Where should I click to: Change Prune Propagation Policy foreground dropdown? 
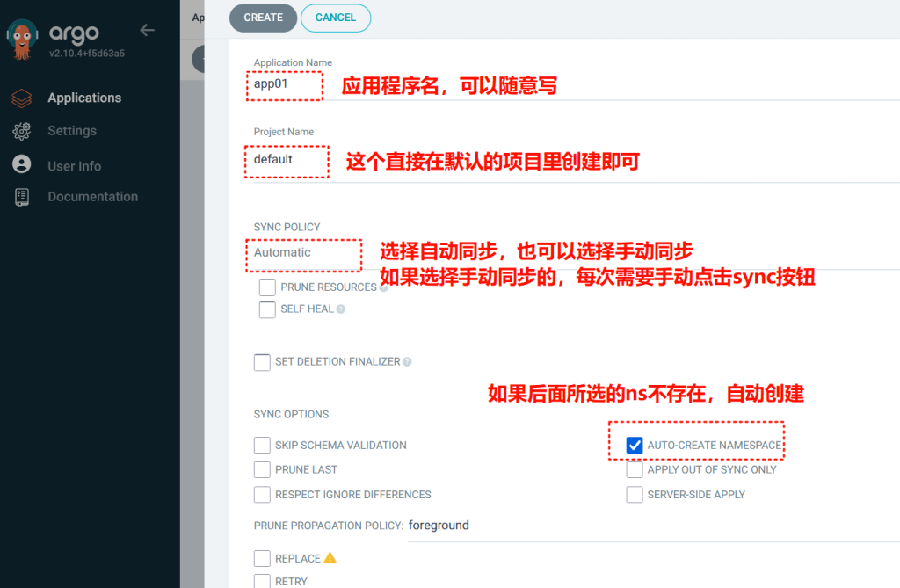tap(439, 526)
